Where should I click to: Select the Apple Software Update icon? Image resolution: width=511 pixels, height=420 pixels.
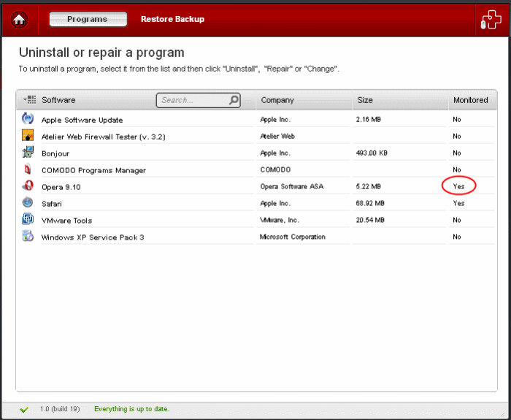[28, 118]
